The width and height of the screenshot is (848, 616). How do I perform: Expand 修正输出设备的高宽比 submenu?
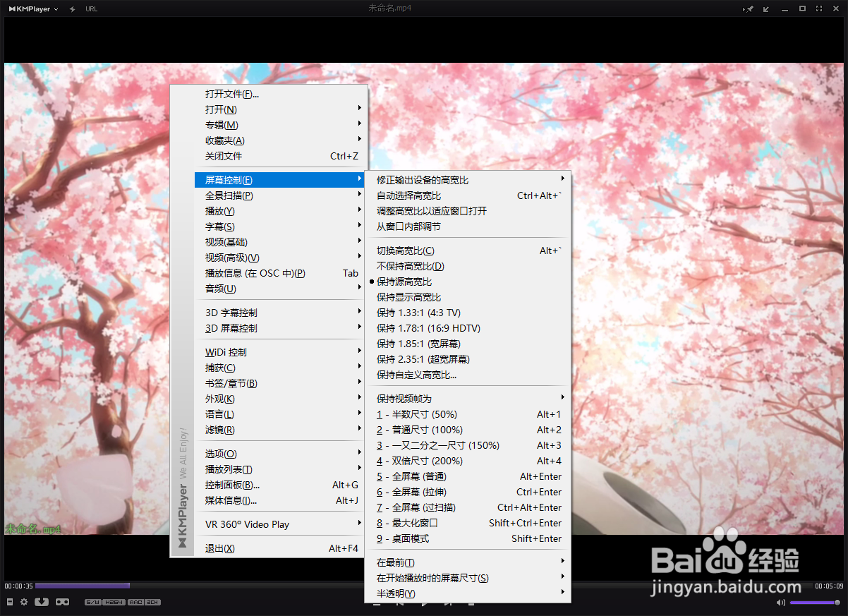[468, 180]
